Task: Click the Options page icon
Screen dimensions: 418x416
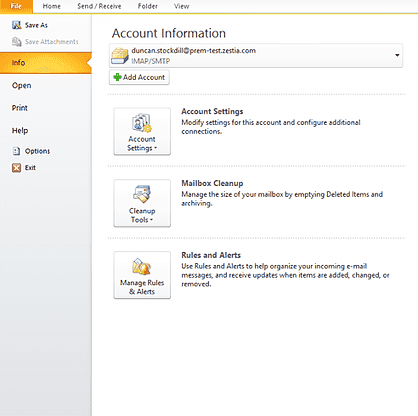Action: [16, 151]
